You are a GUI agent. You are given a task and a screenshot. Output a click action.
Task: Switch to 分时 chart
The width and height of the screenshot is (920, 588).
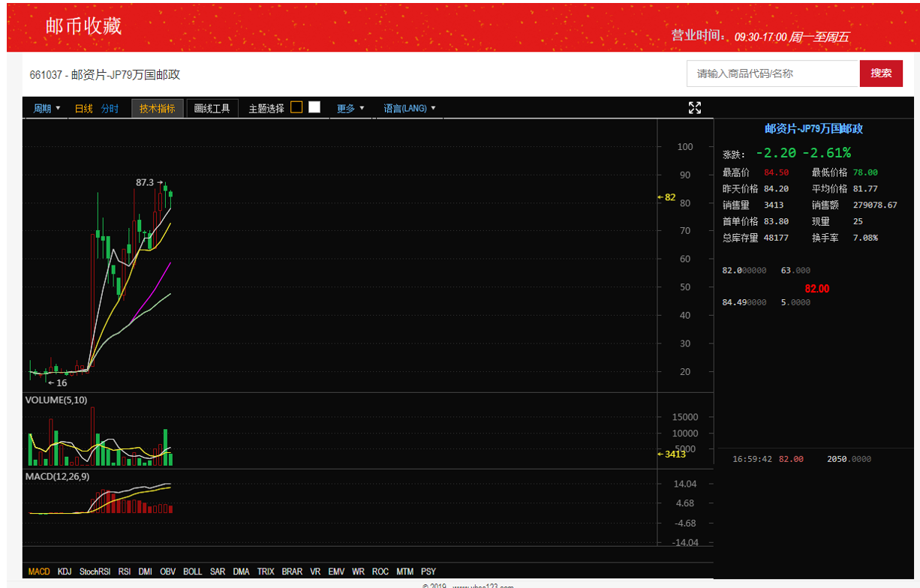pos(110,109)
